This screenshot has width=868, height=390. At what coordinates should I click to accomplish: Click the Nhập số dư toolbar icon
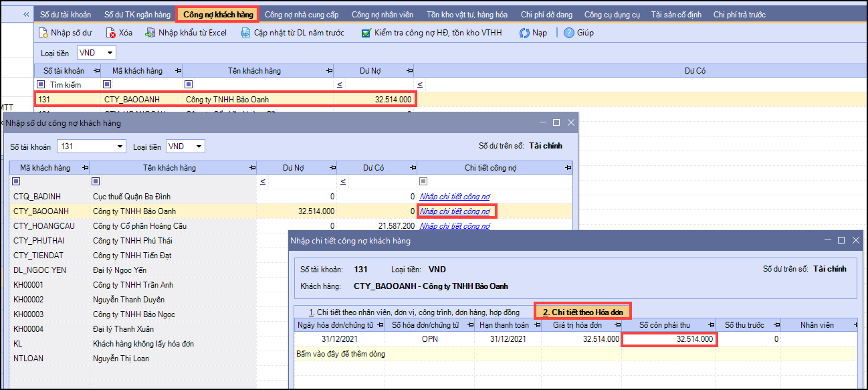[44, 33]
